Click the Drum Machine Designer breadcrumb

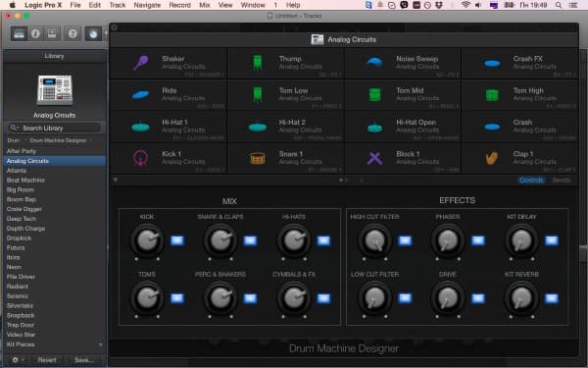(58, 140)
